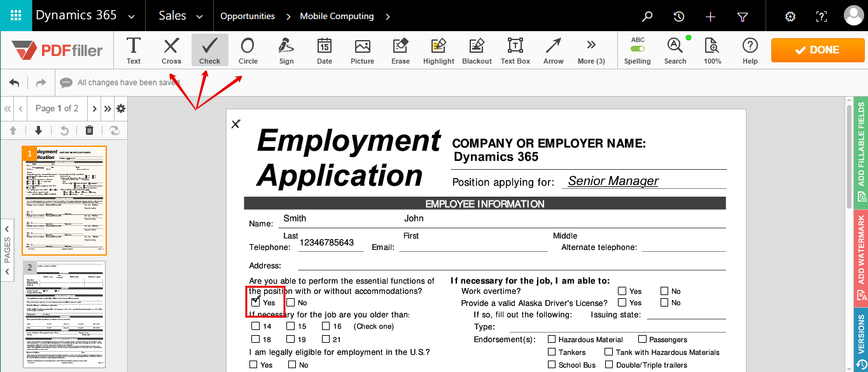The image size is (868, 372).
Task: Click the Address field line
Action: (x=512, y=265)
